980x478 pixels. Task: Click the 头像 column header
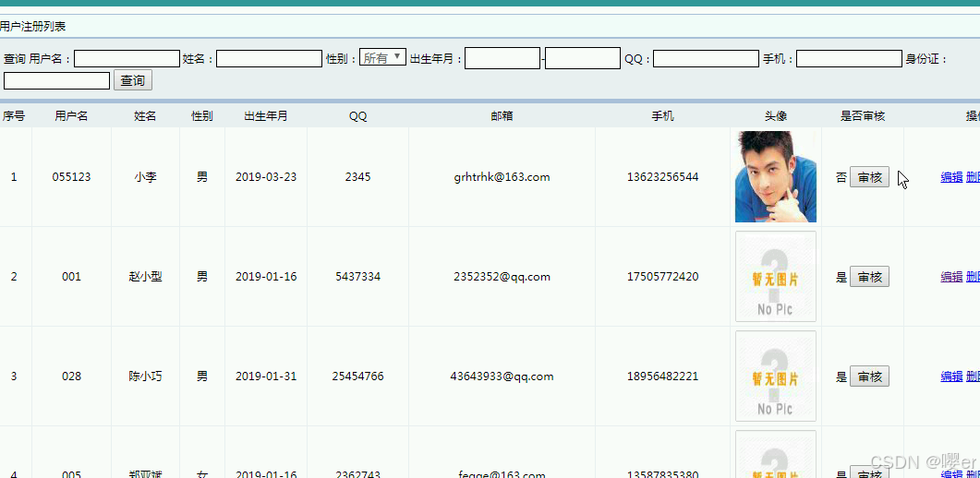coord(776,116)
